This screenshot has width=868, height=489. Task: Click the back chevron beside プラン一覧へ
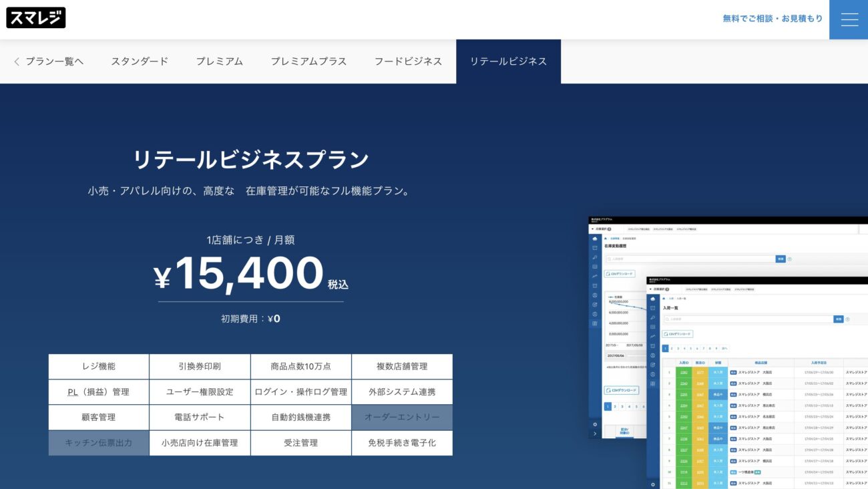17,61
